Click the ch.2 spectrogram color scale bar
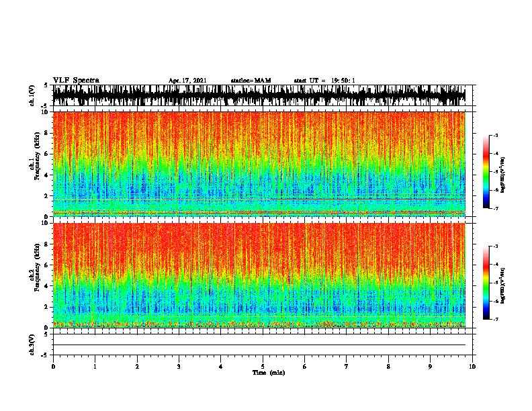The image size is (532, 411). 486,283
